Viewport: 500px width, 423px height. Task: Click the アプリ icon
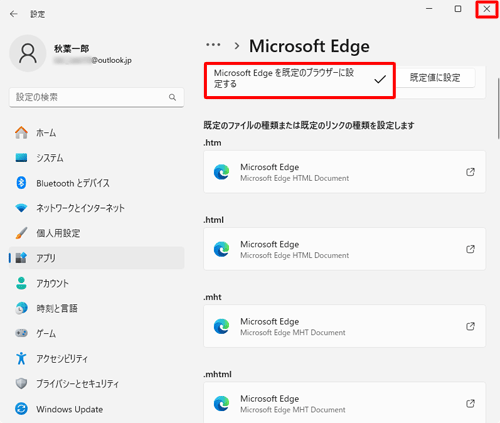[x=21, y=258]
